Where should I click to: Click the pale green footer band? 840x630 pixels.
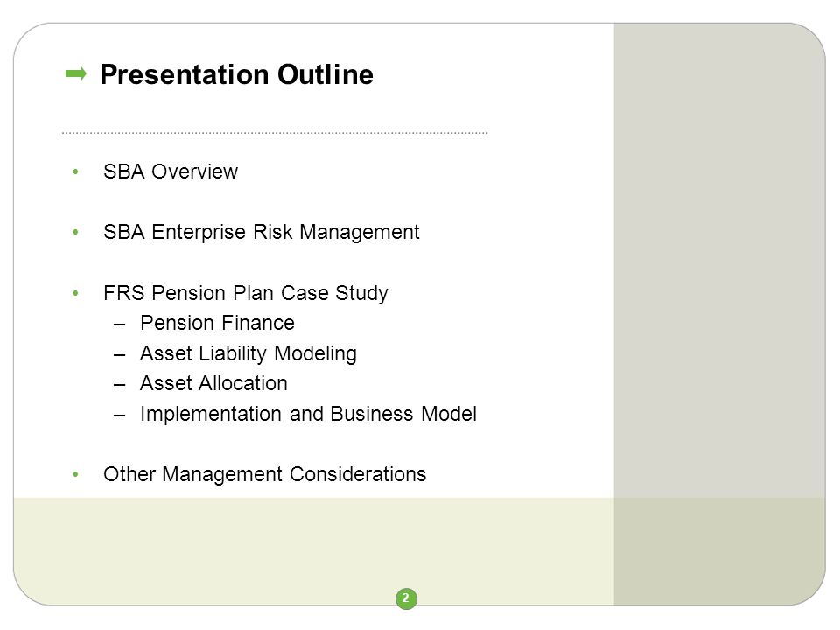pos(314,550)
